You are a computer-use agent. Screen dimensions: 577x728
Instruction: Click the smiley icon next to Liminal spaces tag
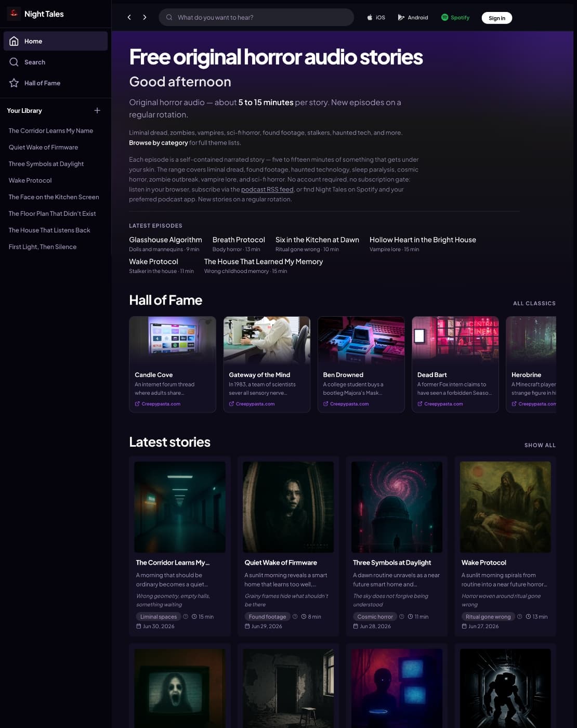(x=186, y=617)
